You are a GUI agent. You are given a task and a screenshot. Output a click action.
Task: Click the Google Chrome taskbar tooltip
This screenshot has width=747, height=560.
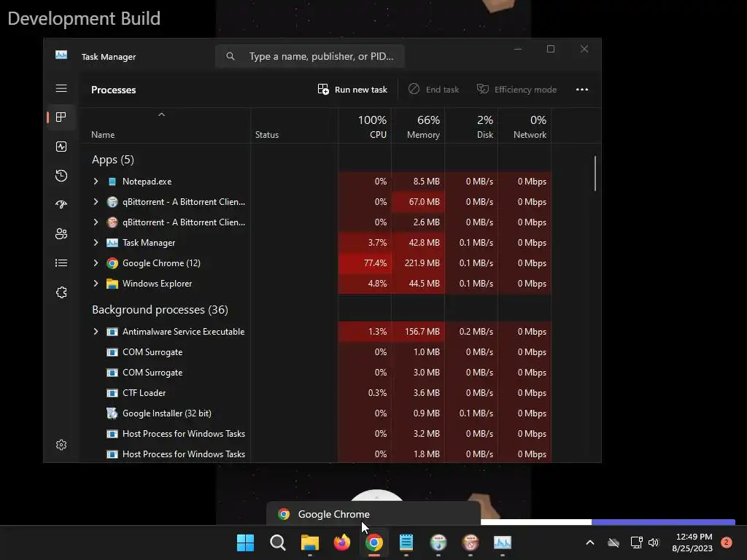(373, 514)
